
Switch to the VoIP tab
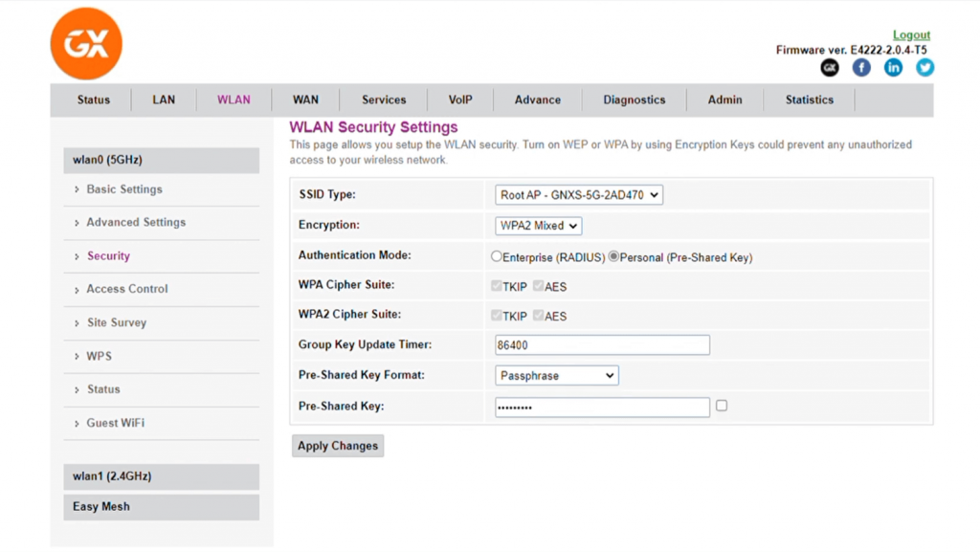(460, 99)
